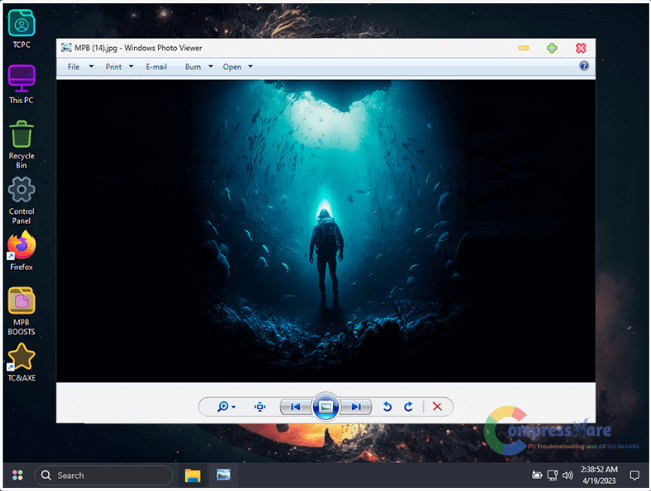Click the taskbar Search box
Image resolution: width=651 pixels, height=491 pixels.
click(x=104, y=475)
